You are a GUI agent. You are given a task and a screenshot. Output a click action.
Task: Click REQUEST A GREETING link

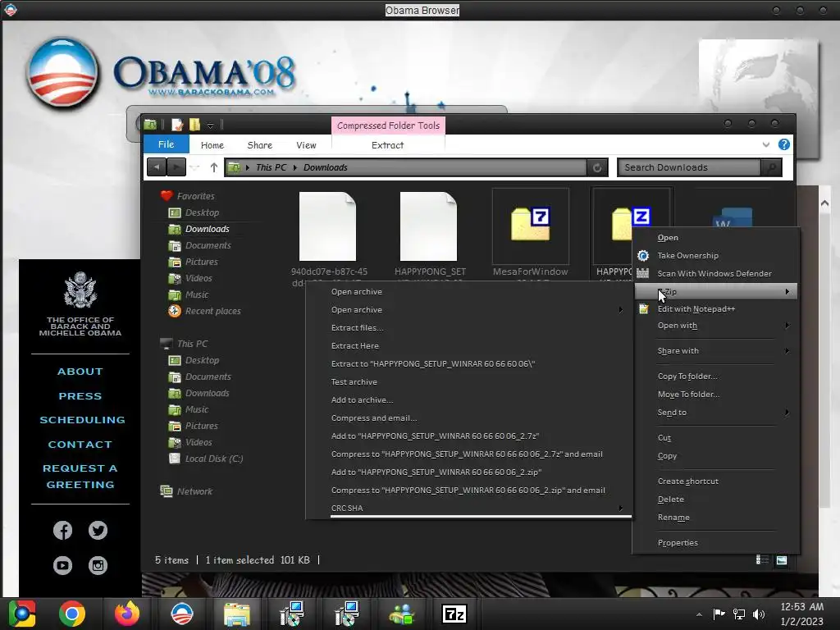pyautogui.click(x=80, y=477)
